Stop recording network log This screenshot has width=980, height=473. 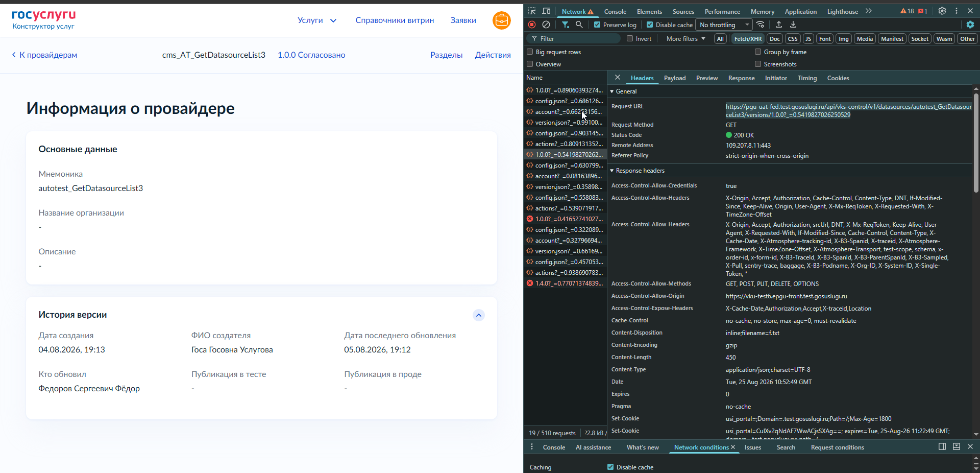point(532,25)
